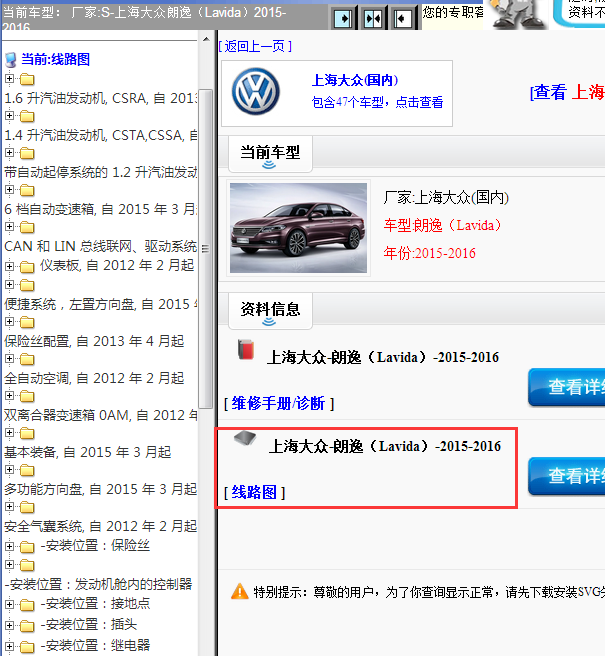Open folder icon beside -安装位置：插头
The width and height of the screenshot is (605, 656).
(x=27, y=626)
